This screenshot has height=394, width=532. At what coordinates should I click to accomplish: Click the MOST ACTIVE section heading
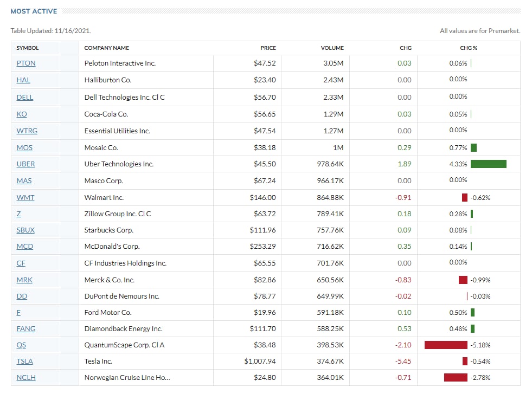34,11
